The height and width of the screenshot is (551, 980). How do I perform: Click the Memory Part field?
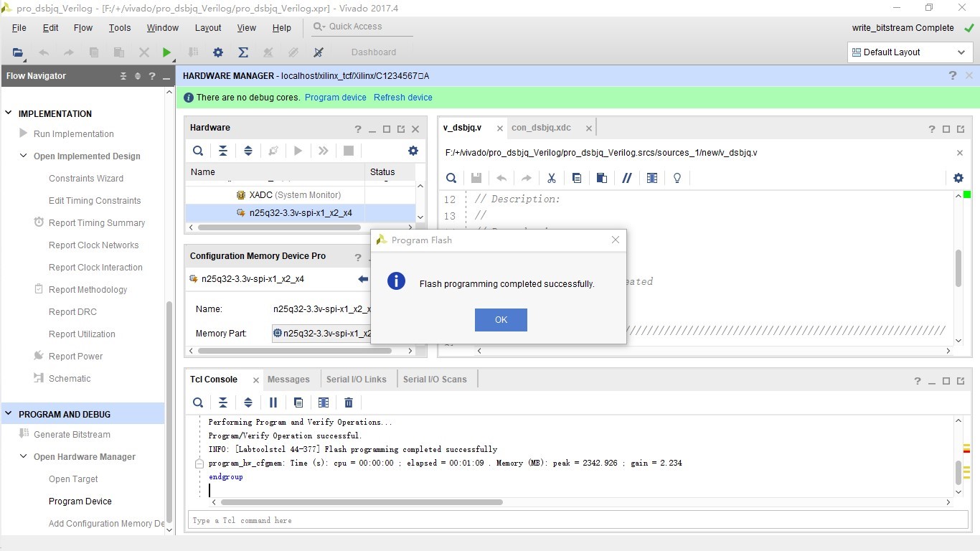(x=322, y=334)
